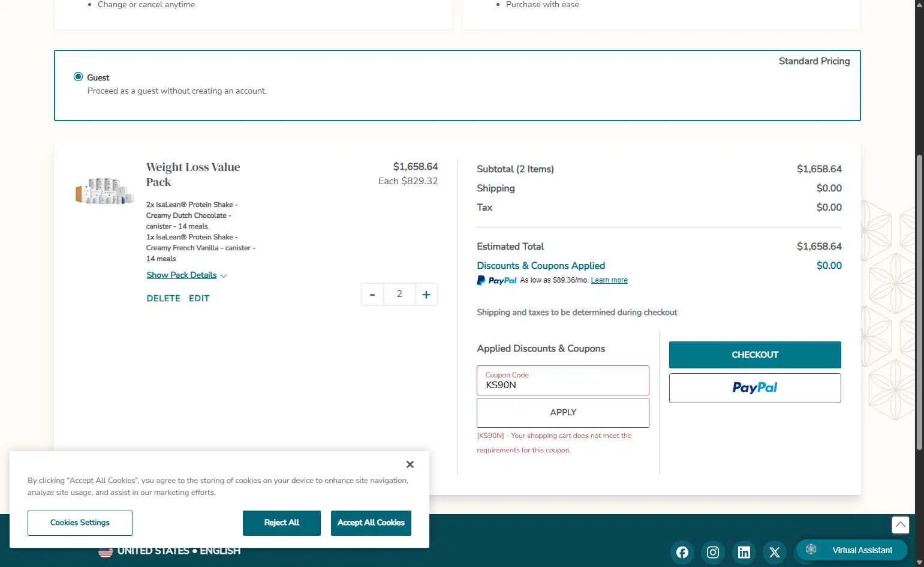The height and width of the screenshot is (567, 924).
Task: Click Reject All cookies
Action: pyautogui.click(x=282, y=523)
